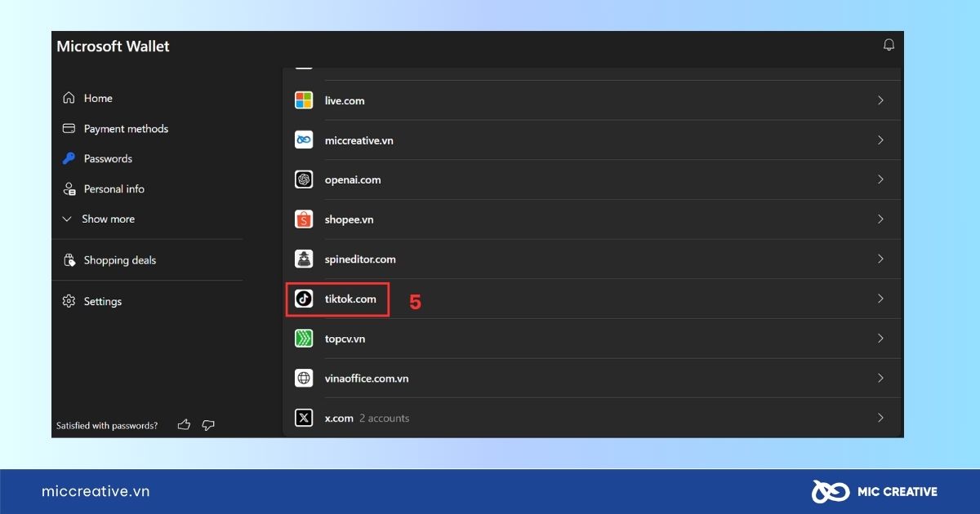This screenshot has height=514, width=980.
Task: Click the Personal info person icon
Action: pos(69,188)
